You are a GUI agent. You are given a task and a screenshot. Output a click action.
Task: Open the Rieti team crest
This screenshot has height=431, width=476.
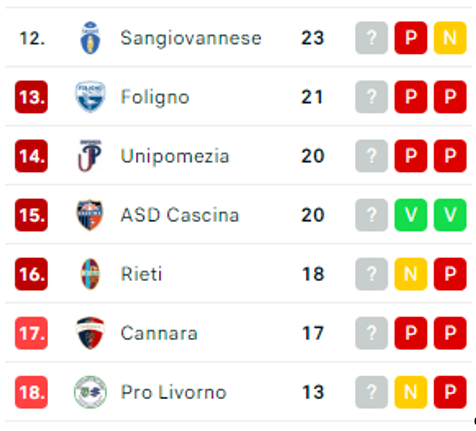pos(90,274)
